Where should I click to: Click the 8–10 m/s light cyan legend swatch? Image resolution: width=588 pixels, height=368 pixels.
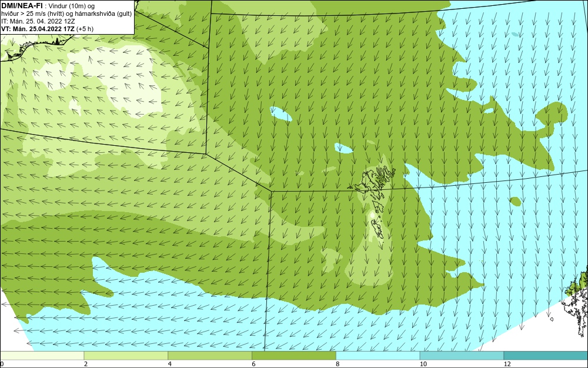pos(378,356)
